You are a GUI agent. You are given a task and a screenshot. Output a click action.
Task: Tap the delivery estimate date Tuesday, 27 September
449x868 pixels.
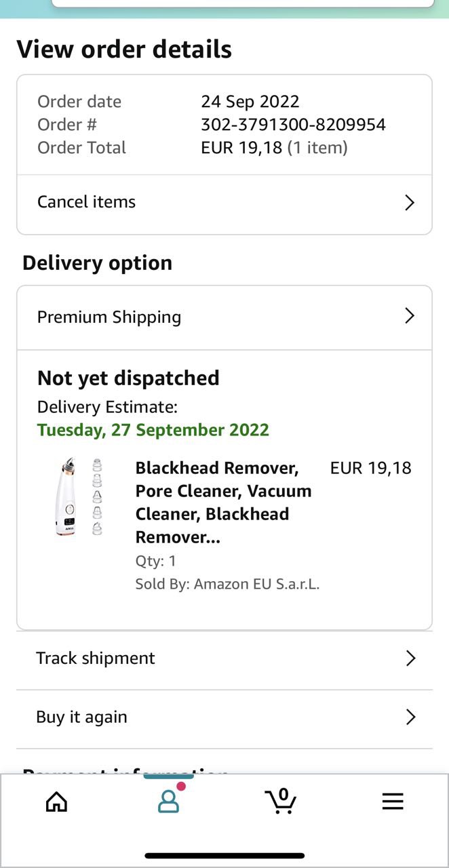pos(153,430)
